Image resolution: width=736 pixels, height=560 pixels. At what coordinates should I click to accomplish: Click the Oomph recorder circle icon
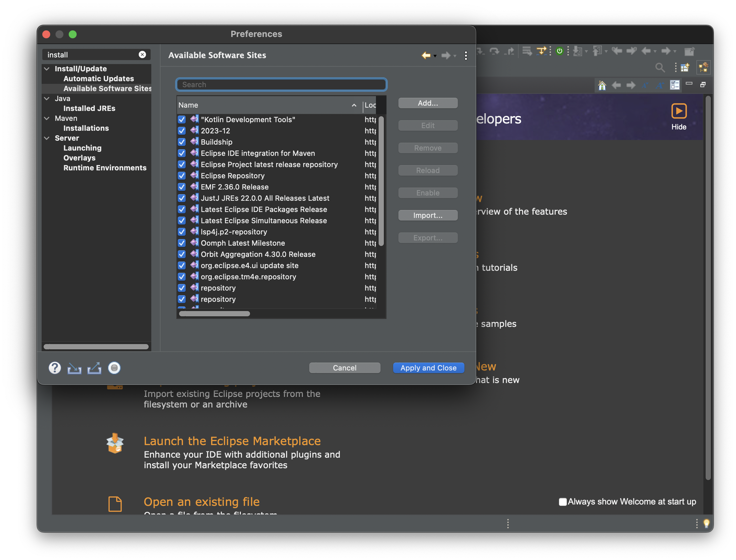click(114, 368)
